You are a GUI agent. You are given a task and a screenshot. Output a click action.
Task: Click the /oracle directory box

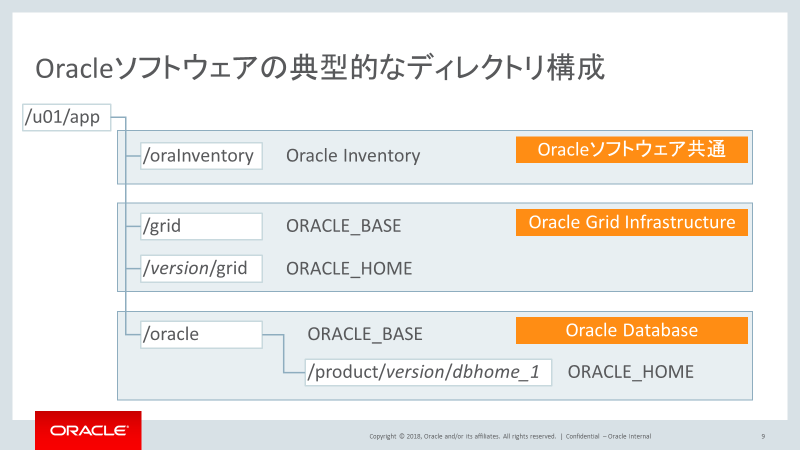coord(200,334)
